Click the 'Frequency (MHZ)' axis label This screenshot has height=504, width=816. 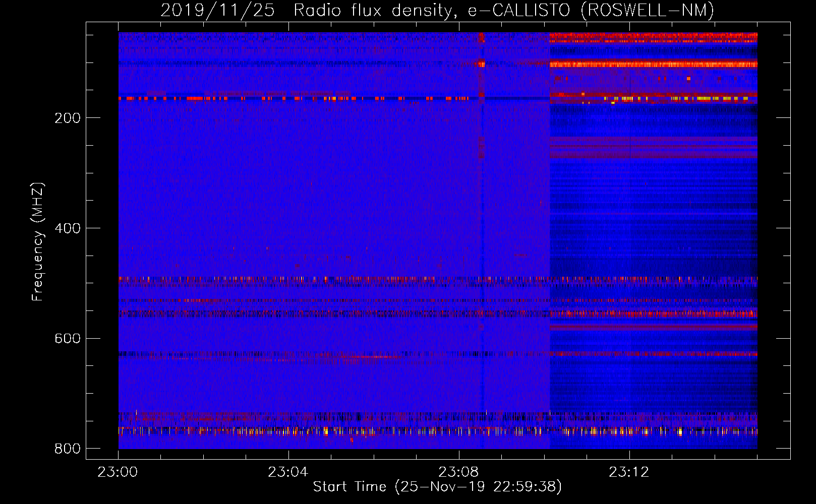click(37, 242)
